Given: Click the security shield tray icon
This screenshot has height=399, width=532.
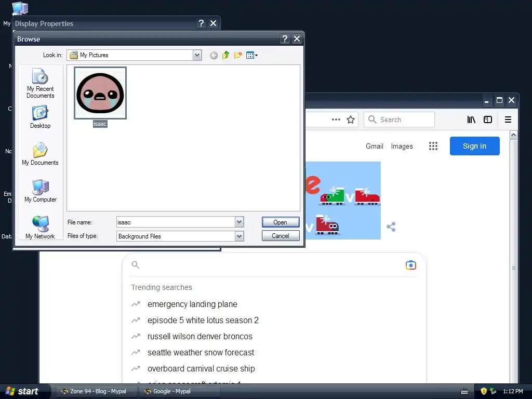Looking at the screenshot, I should click(484, 391).
